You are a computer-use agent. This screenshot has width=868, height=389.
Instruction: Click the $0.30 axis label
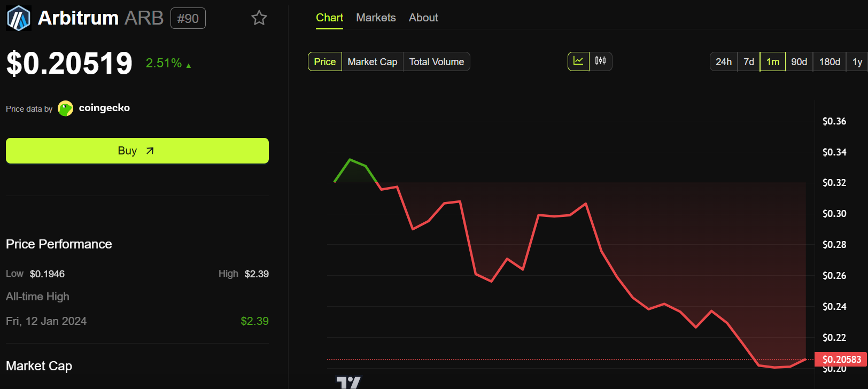pos(834,214)
